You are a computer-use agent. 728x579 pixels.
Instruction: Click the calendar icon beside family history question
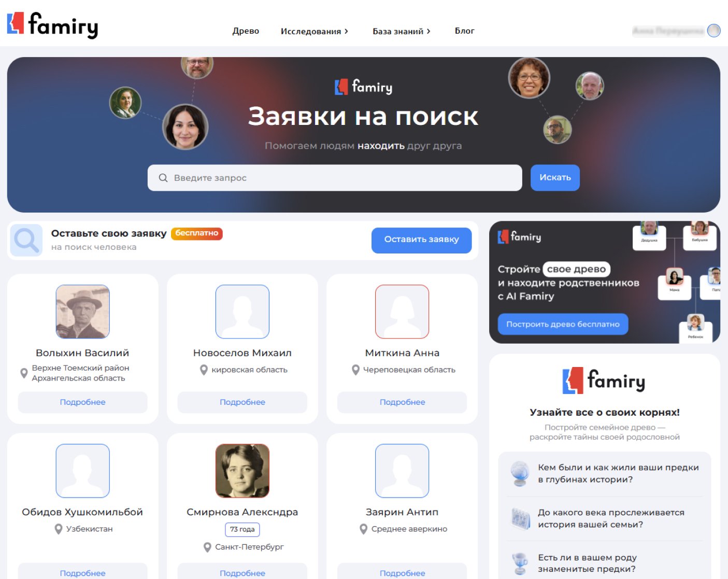click(520, 518)
